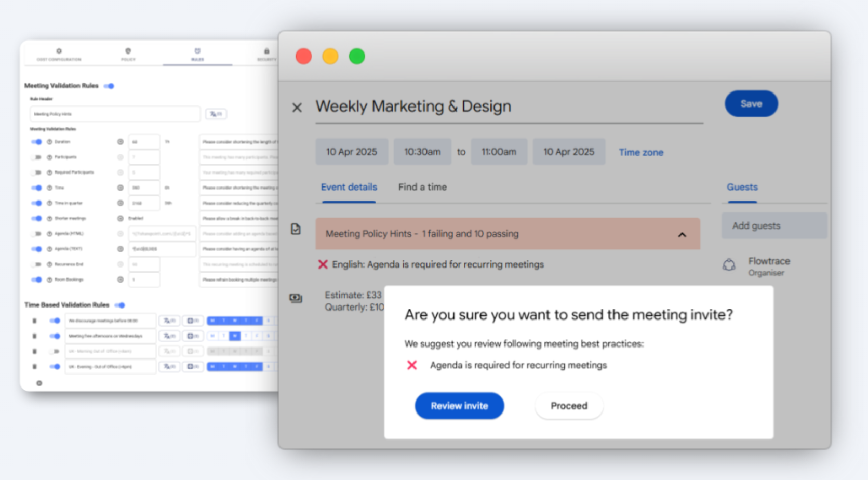
Task: Click time-range icon for 'discourage meetings before 08:00' rule
Action: tap(193, 321)
